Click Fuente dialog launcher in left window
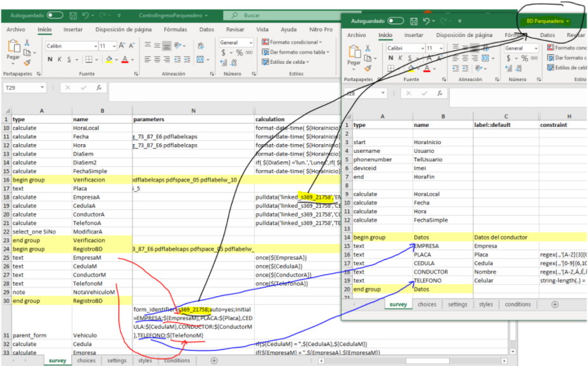Image resolution: width=588 pixels, height=366 pixels. [136, 74]
